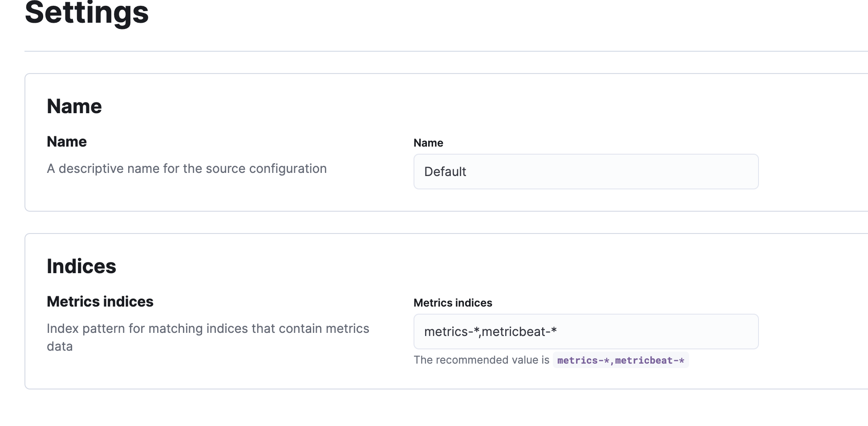
Task: Select the Metrics indices input field
Action: click(x=585, y=332)
